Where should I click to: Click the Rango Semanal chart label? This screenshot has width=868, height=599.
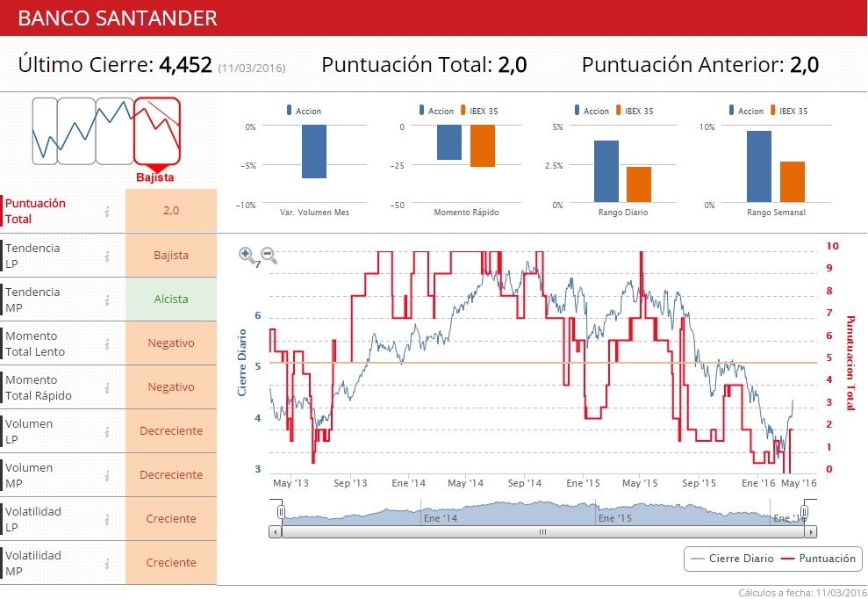tap(776, 213)
